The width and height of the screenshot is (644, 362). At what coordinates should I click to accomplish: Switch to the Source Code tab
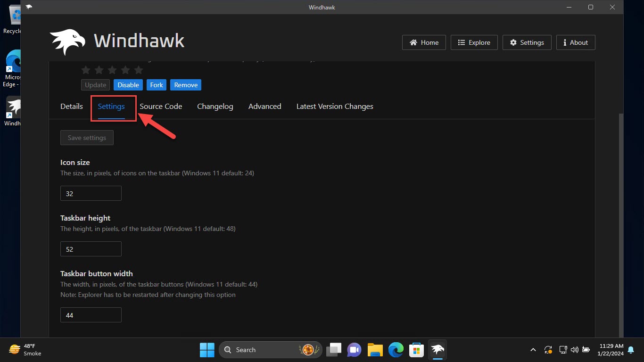point(161,107)
